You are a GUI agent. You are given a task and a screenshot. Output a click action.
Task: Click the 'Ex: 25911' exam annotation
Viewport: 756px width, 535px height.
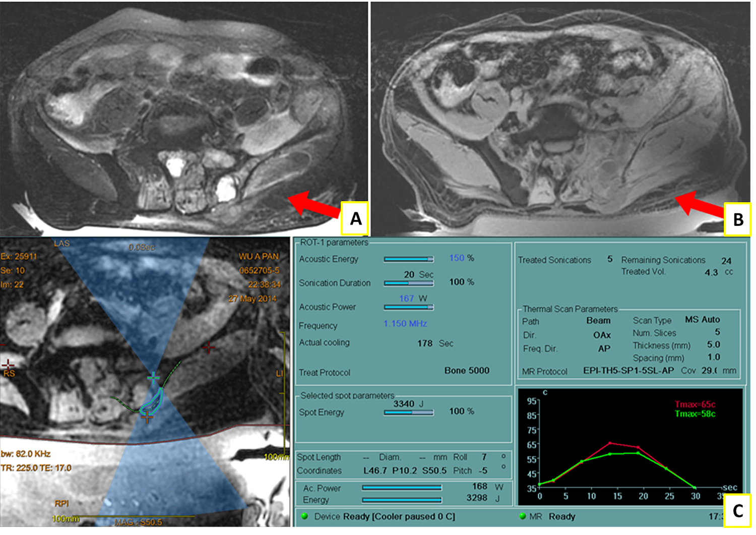pyautogui.click(x=19, y=257)
